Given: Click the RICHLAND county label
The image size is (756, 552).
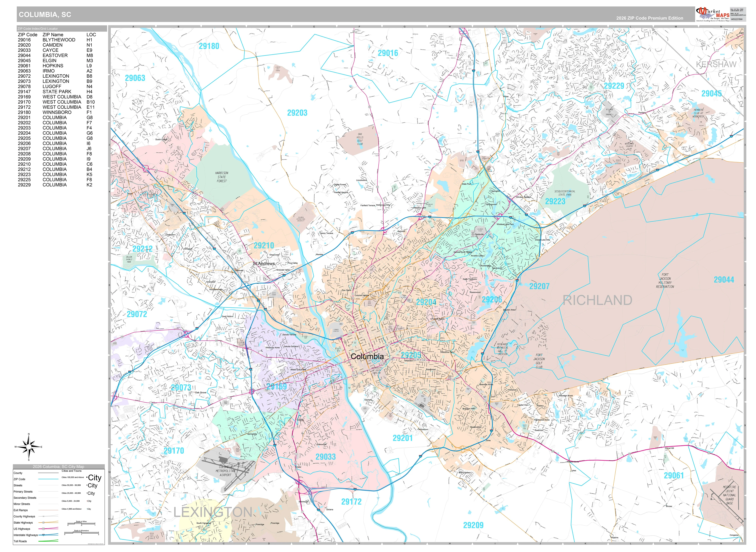Looking at the screenshot, I should 597,300.
